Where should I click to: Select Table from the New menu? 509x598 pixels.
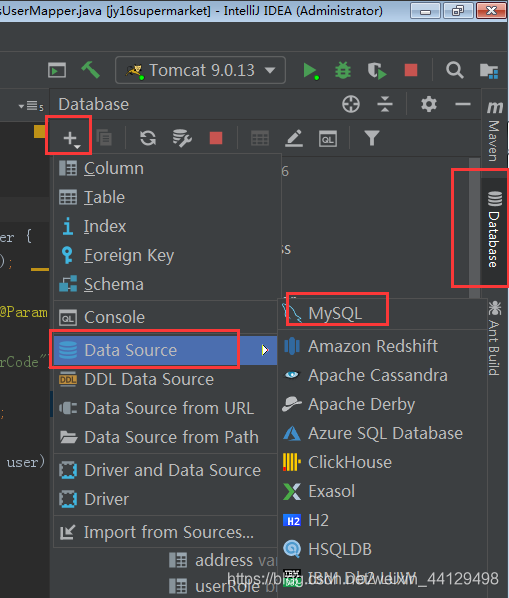[167, 197]
